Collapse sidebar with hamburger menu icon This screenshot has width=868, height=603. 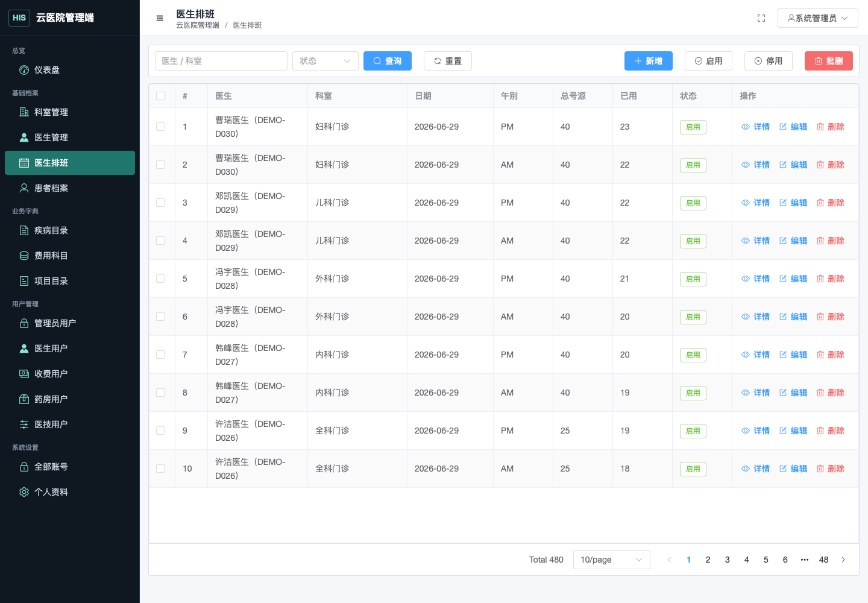(160, 18)
